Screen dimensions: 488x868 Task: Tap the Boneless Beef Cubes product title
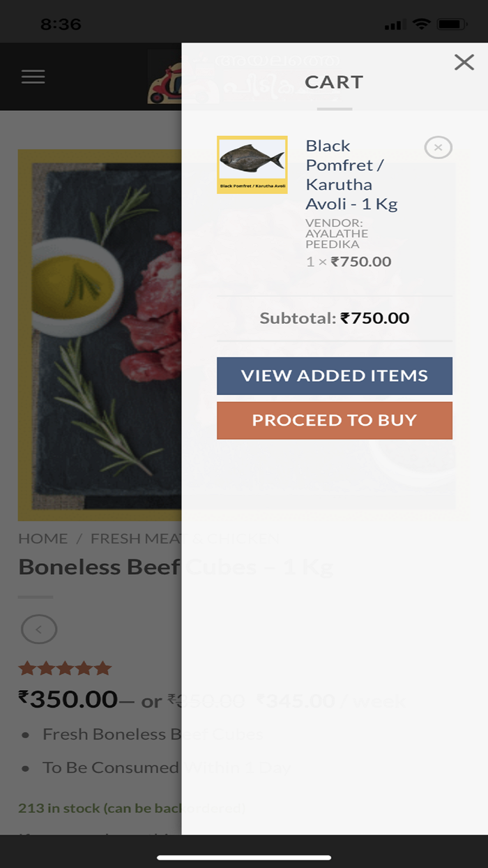[x=99, y=567]
